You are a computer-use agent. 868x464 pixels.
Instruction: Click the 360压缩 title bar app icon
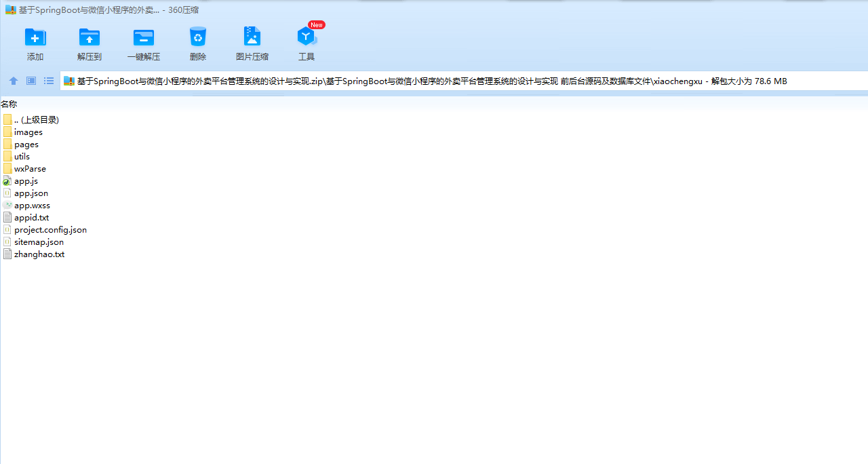click(10, 10)
